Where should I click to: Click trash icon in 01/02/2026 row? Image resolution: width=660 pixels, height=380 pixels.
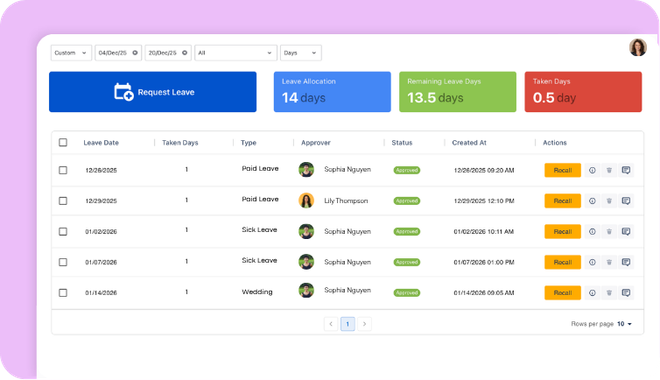[x=609, y=232]
